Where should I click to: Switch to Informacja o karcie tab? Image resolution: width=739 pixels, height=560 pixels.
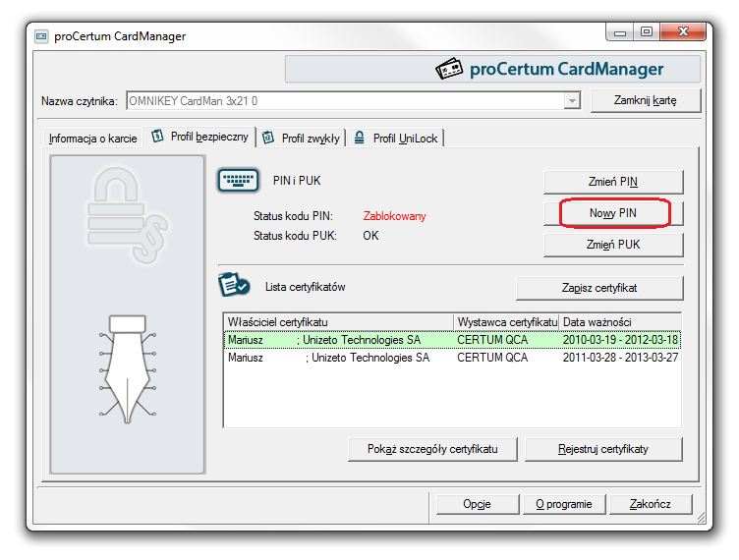[x=92, y=139]
